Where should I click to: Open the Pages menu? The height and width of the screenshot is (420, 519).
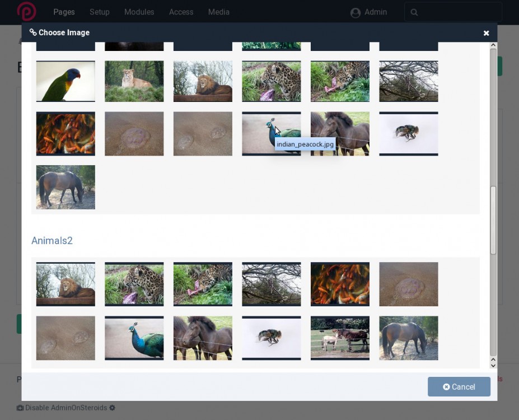(x=64, y=12)
